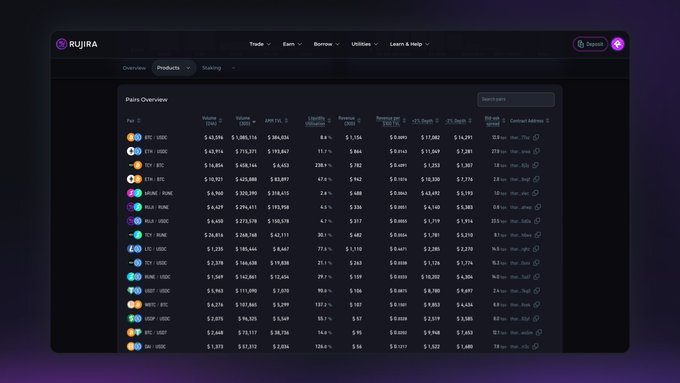
Task: Copy contract address for BTC / USDT
Action: [x=539, y=332]
